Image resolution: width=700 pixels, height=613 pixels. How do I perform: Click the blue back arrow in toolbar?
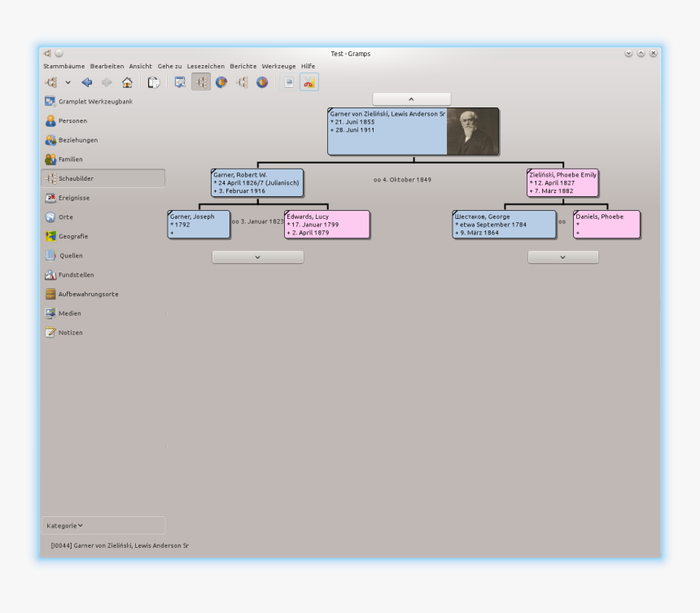[x=87, y=82]
